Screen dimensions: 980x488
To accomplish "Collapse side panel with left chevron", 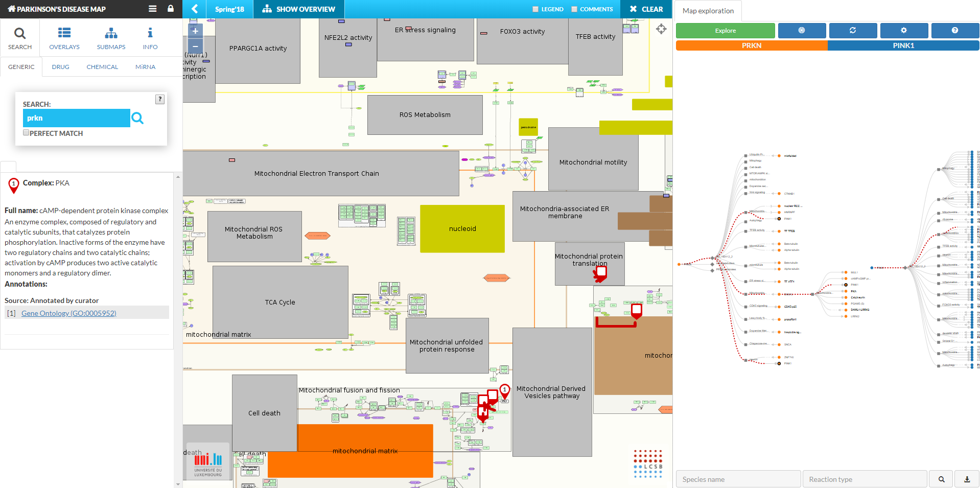I will click(x=195, y=9).
